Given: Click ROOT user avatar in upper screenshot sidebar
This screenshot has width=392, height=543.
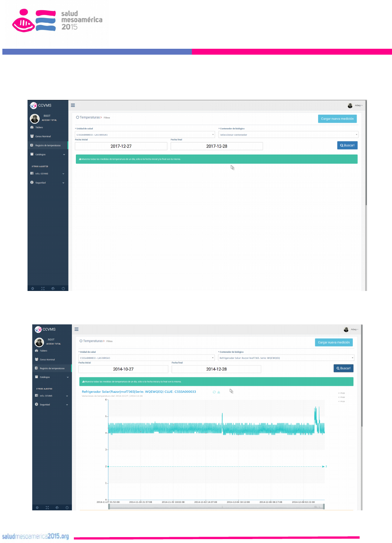Looking at the screenshot, I should click(35, 118).
